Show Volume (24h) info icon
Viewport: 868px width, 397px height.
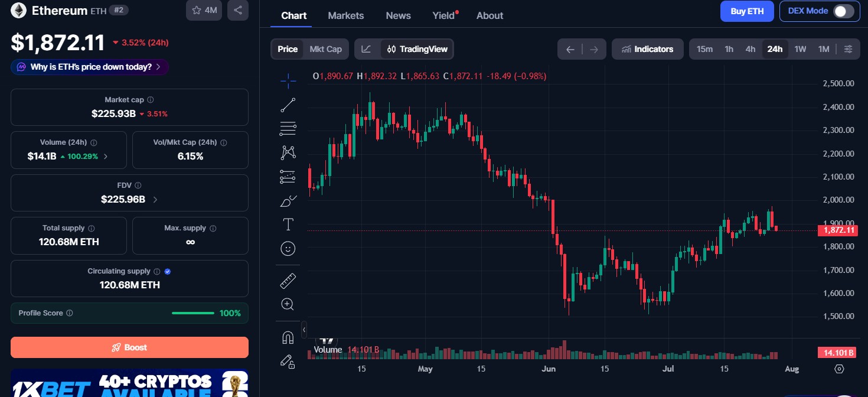(x=94, y=142)
